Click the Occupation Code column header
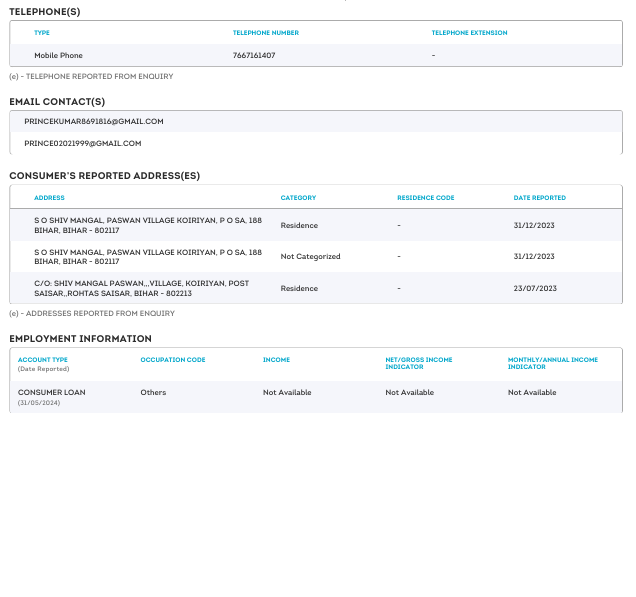 pyautogui.click(x=173, y=359)
